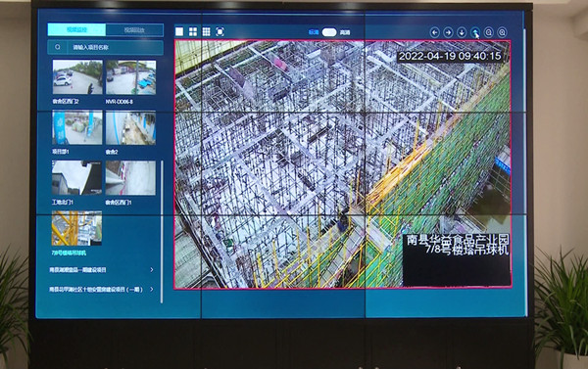588x369 pixels.
Task: Click the search magnifier icon
Action: (58, 47)
